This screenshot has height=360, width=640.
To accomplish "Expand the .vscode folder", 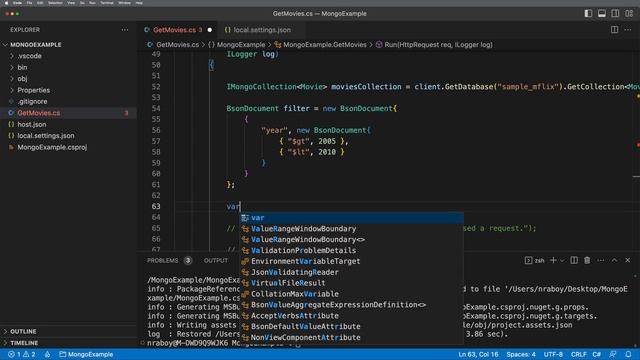I will [x=29, y=56].
